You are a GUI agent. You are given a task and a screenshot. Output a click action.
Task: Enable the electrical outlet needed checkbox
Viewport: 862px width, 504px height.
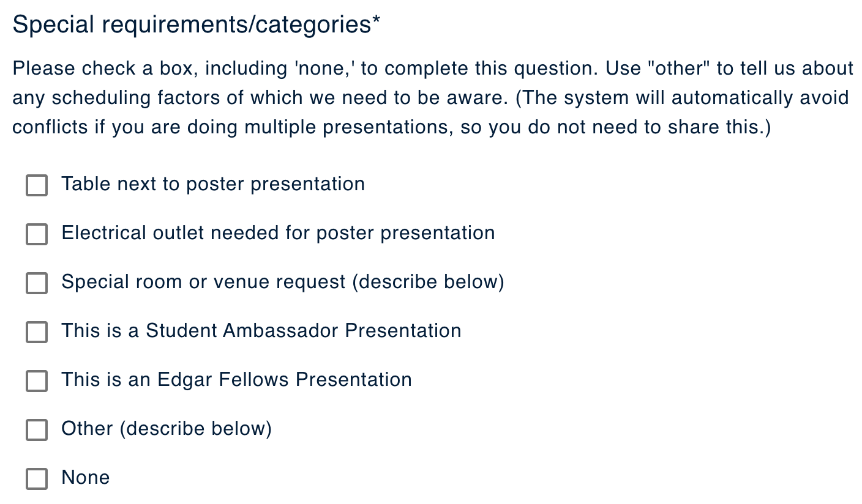point(37,234)
